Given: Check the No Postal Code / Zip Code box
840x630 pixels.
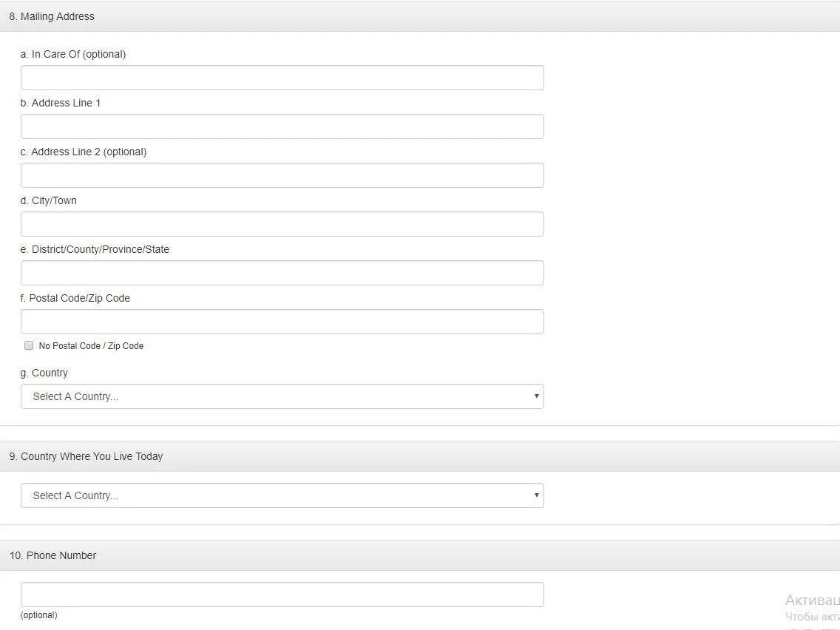Looking at the screenshot, I should [x=29, y=345].
